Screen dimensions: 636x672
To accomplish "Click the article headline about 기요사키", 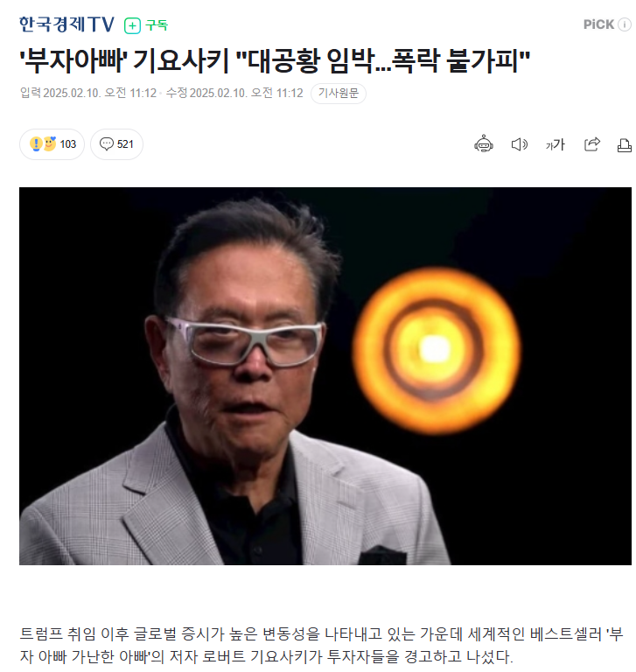I will (x=276, y=60).
